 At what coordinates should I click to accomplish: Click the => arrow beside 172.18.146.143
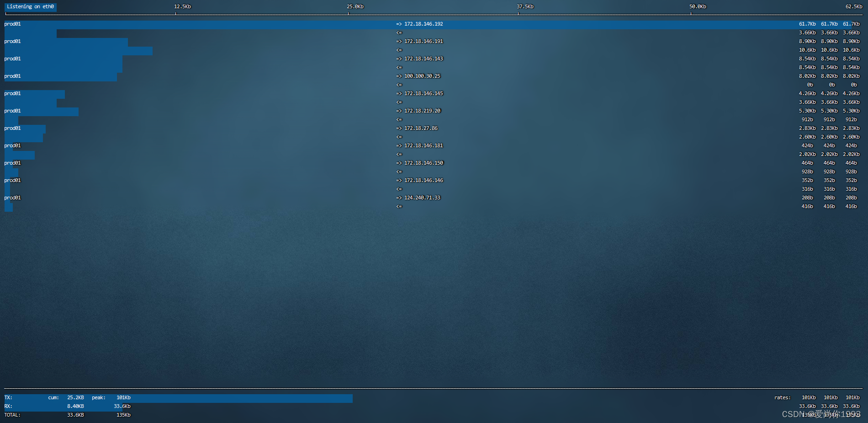[399, 59]
